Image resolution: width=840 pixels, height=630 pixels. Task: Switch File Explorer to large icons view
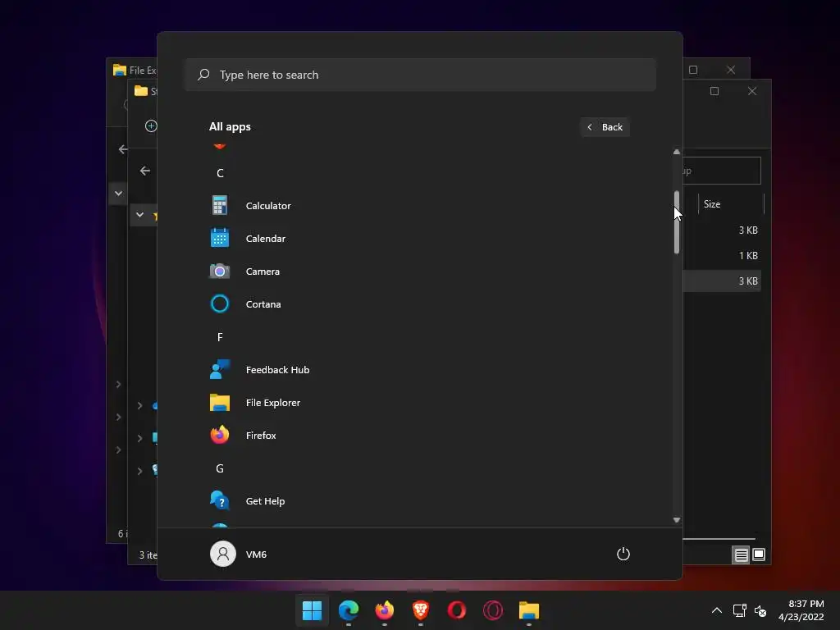pos(759,555)
